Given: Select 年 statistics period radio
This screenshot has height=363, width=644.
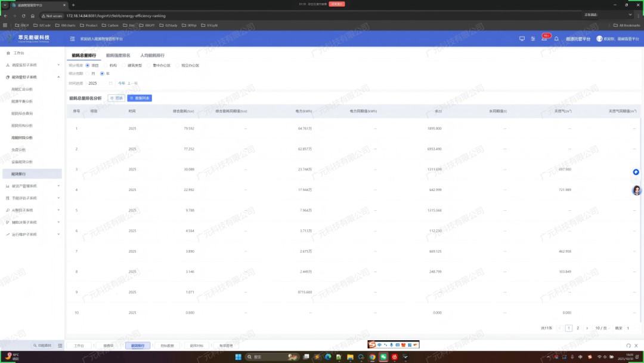Looking at the screenshot, I should 103,73.
